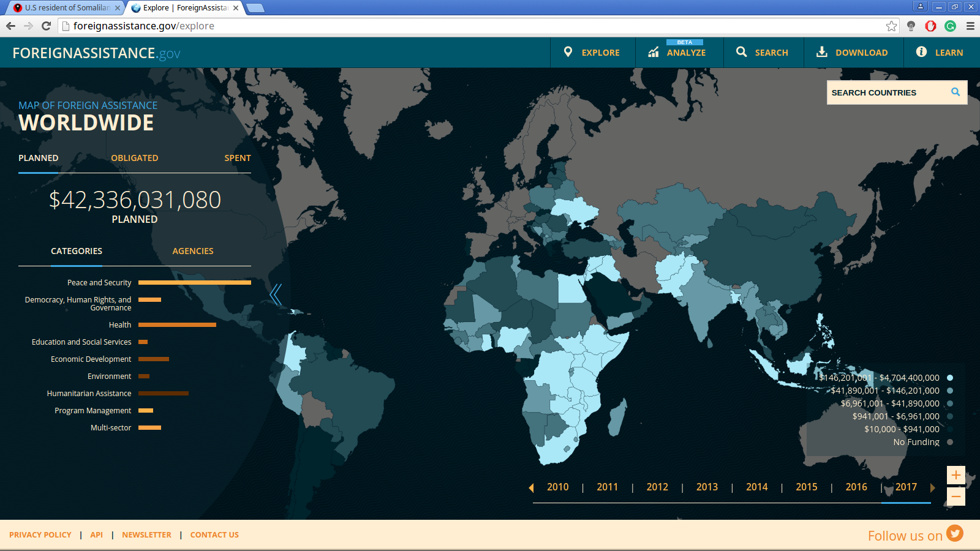The width and height of the screenshot is (980, 551).
Task: Go forward with browser forward arrow
Action: coord(28,26)
